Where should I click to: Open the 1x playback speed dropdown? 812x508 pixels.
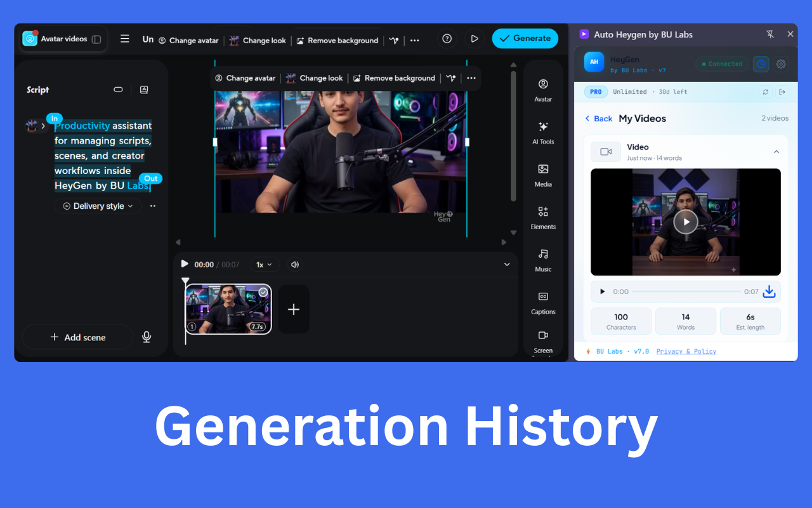pyautogui.click(x=264, y=264)
